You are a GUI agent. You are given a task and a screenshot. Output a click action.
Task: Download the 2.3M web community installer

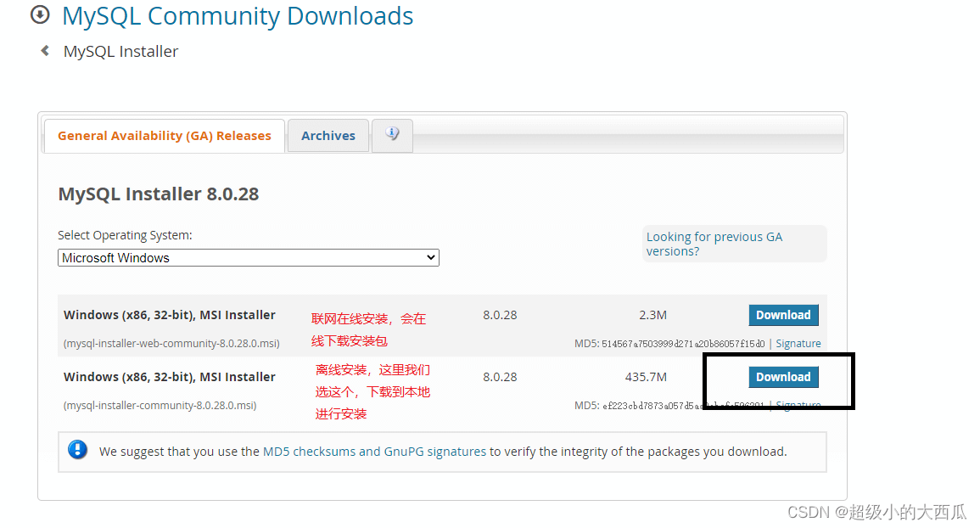[x=783, y=315]
